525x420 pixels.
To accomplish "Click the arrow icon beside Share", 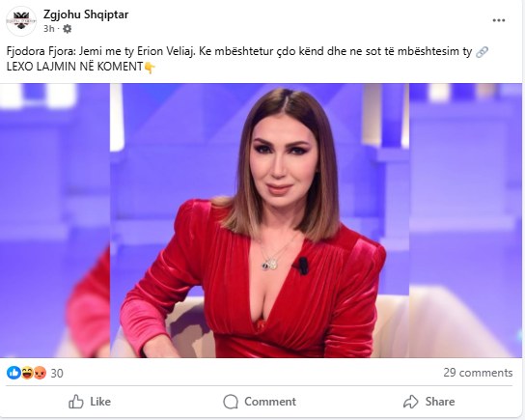I will [411, 402].
